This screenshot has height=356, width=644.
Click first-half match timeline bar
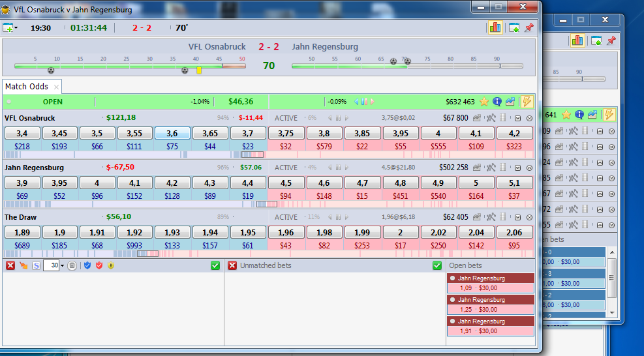pos(130,66)
